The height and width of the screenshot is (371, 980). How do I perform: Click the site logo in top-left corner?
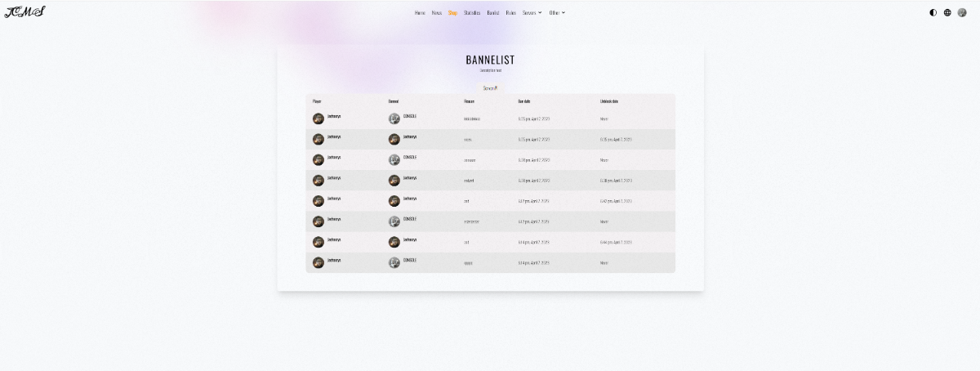click(x=24, y=11)
